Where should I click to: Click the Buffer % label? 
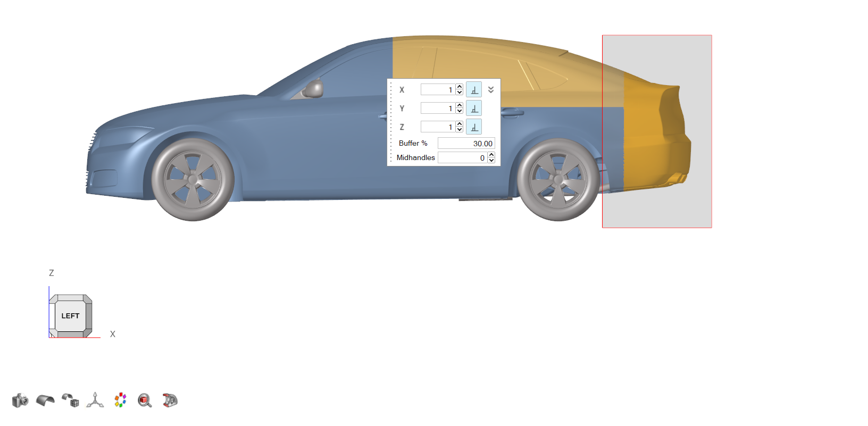click(x=413, y=143)
